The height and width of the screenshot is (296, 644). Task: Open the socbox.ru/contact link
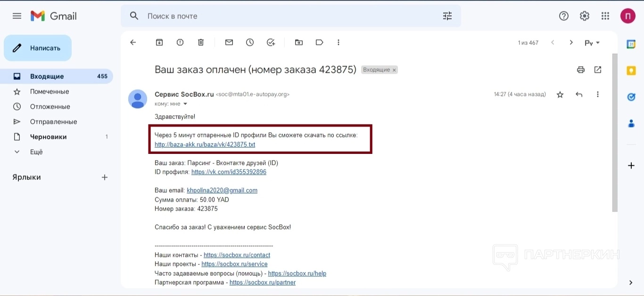(x=237, y=255)
